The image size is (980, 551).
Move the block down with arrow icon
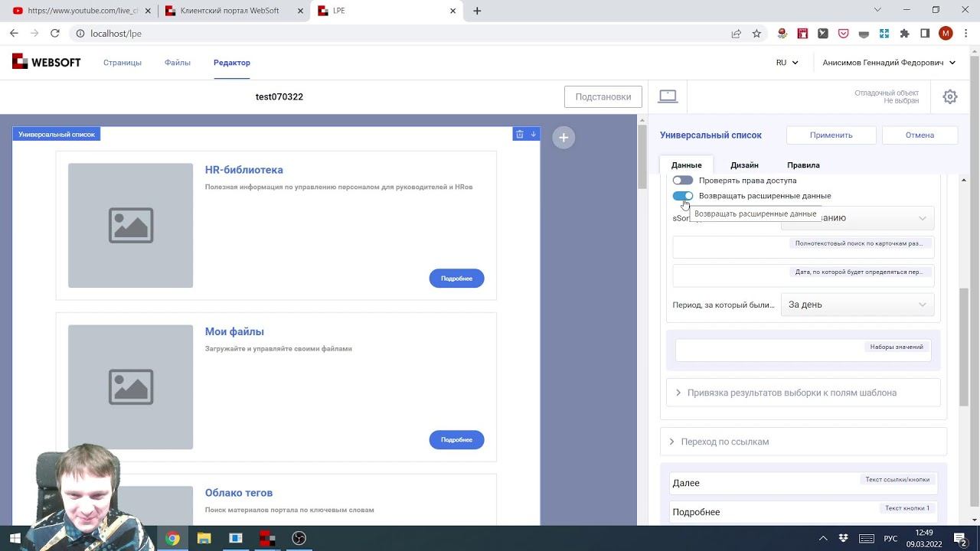pos(533,134)
